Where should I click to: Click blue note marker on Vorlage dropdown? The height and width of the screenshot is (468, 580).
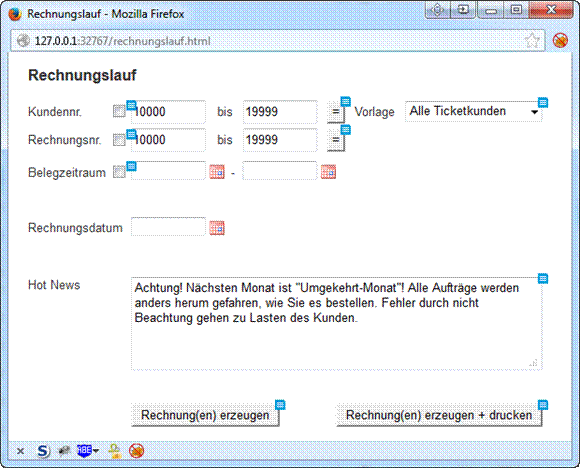coord(543,102)
